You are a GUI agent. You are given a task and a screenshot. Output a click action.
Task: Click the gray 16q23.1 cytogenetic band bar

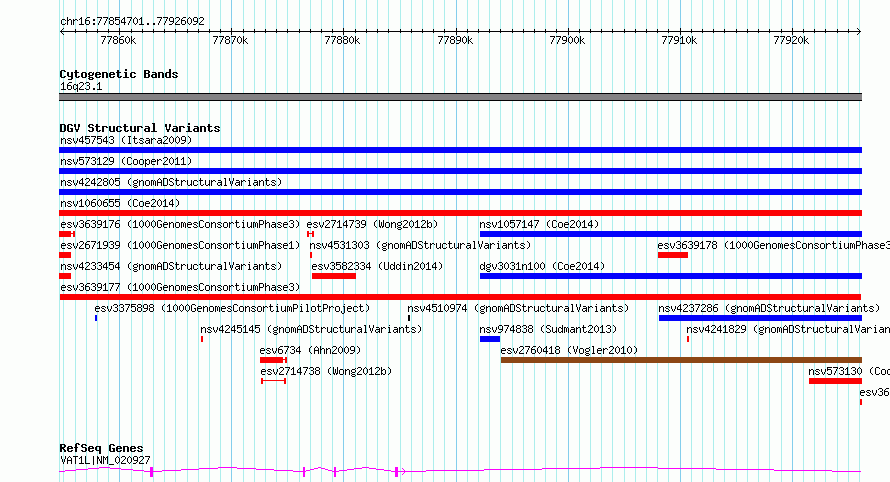460,97
